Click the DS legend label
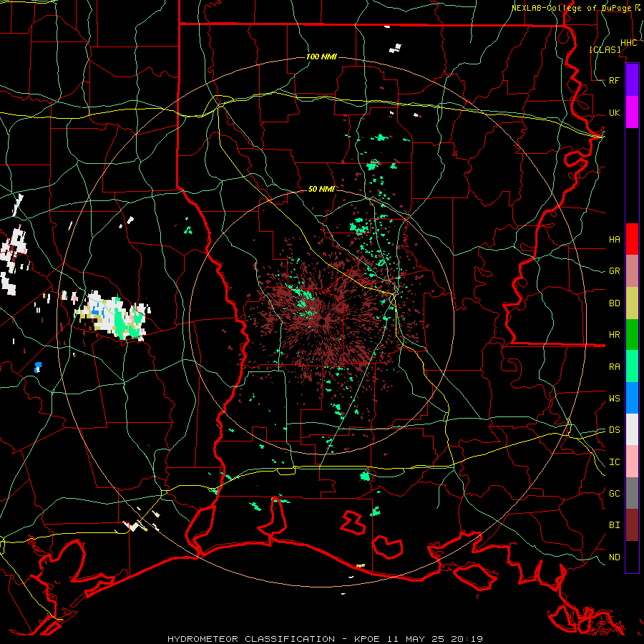Viewport: 644px width, 644px height. tap(614, 430)
